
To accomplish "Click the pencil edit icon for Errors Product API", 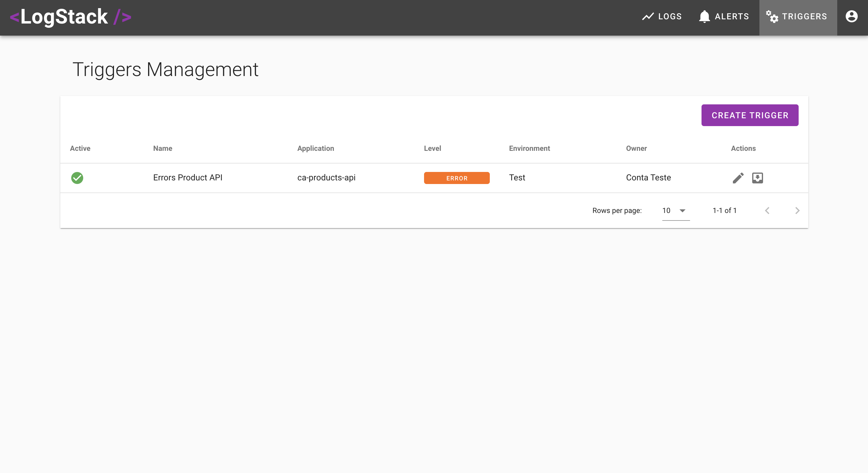I will pyautogui.click(x=738, y=178).
